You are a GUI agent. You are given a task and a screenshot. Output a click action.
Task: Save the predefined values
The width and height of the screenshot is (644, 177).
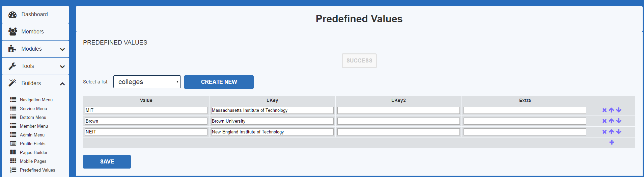(x=107, y=162)
